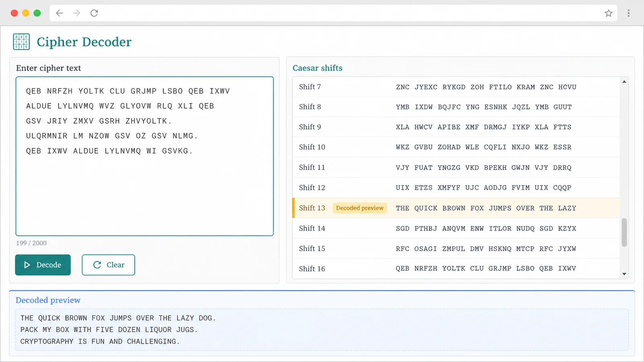Select the Shift 9 row
This screenshot has width=644, height=362.
point(456,127)
